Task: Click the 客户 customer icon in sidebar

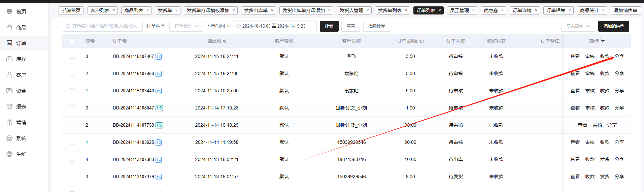Action: click(x=9, y=75)
